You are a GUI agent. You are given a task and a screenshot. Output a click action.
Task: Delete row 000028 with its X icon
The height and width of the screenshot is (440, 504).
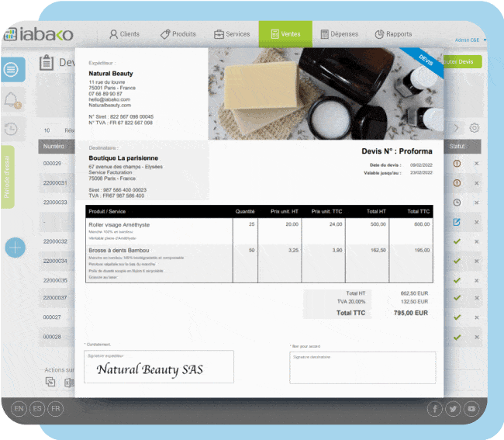[477, 337]
